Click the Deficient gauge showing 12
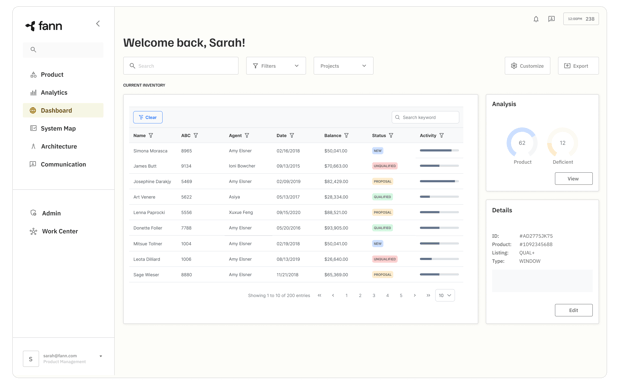 (x=562, y=143)
